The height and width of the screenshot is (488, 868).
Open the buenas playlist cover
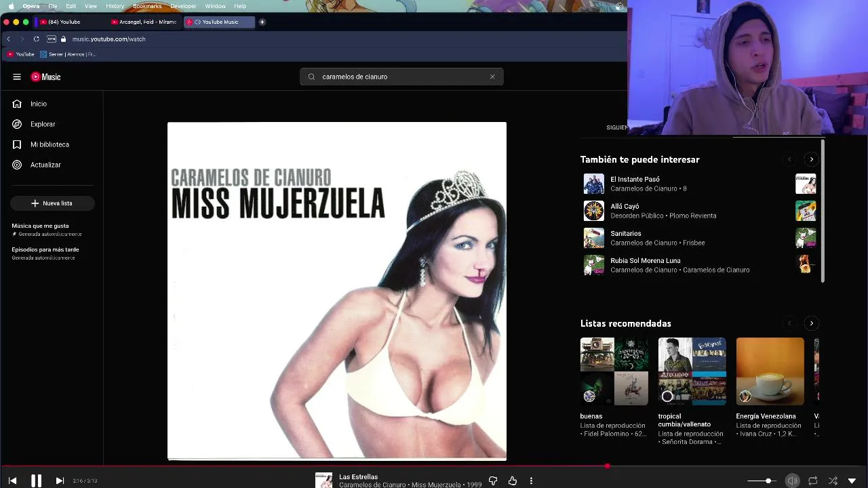point(614,371)
